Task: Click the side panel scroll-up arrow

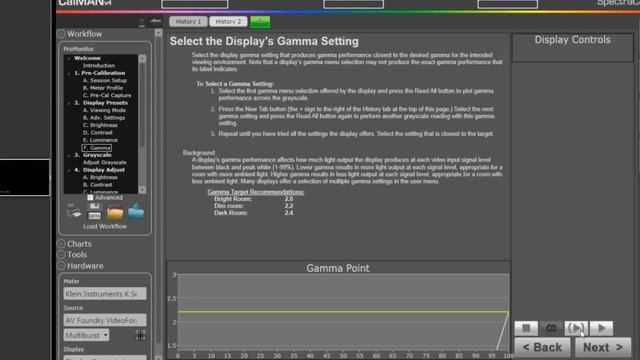Action: tap(158, 33)
